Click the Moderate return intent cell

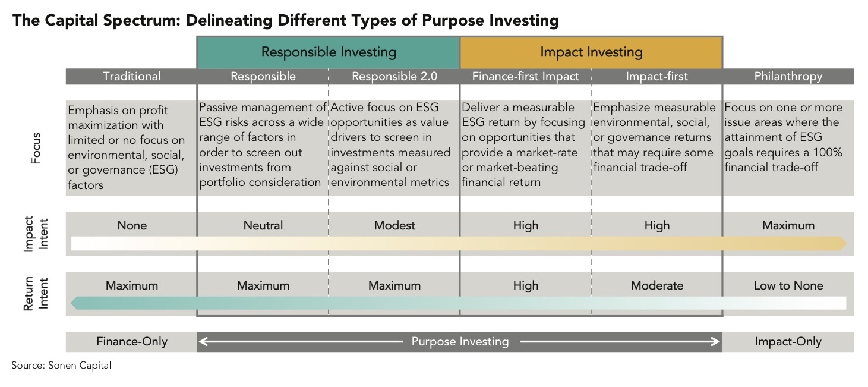[657, 285]
